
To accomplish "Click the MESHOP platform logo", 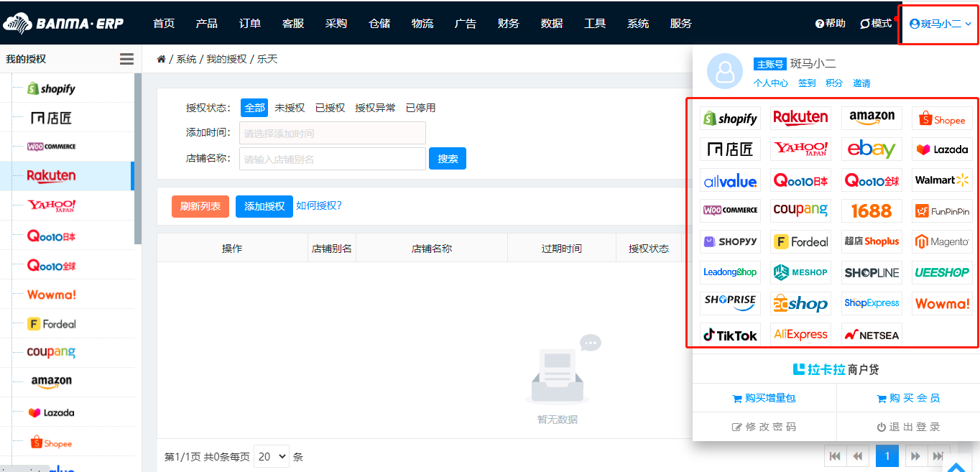I will 800,272.
